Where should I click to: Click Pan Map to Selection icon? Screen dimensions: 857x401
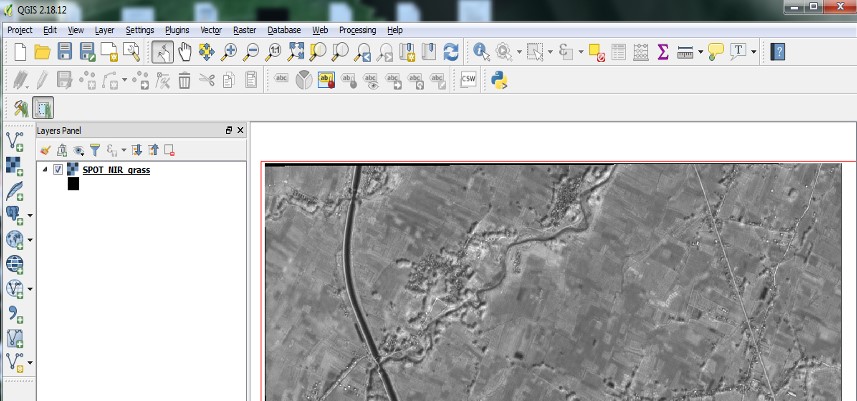point(207,52)
